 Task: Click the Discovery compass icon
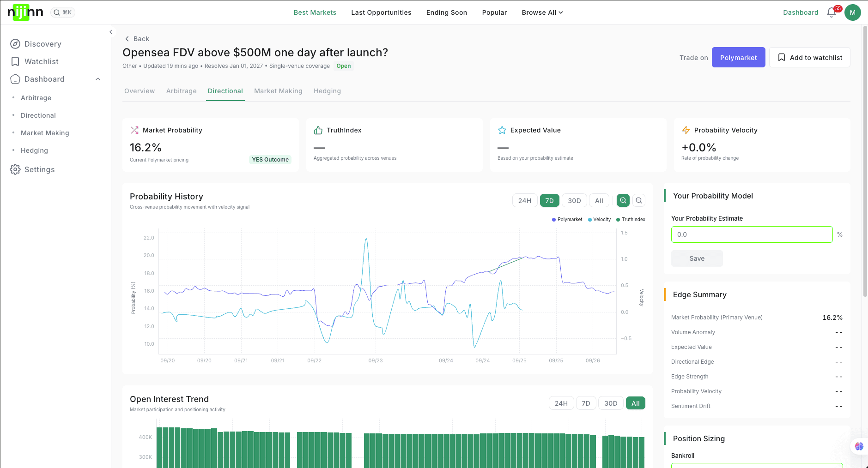pos(15,44)
